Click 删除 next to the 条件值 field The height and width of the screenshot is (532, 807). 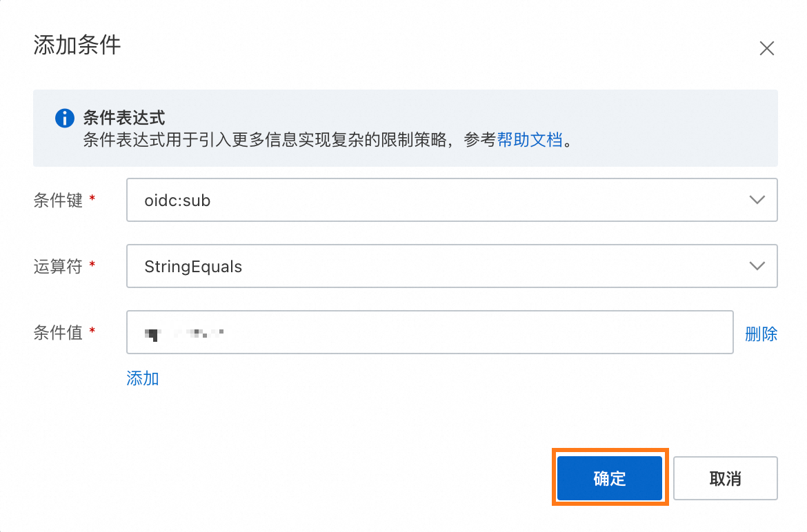761,334
